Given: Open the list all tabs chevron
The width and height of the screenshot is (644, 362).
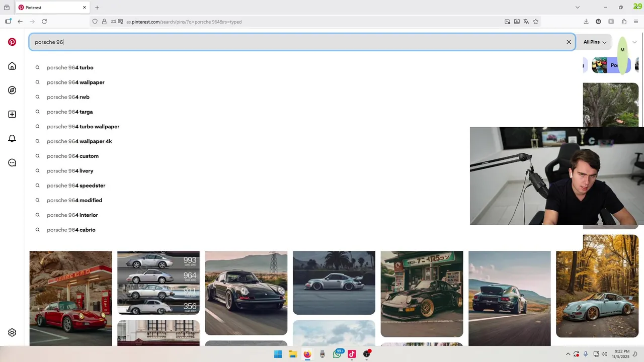Looking at the screenshot, I should point(578,8).
